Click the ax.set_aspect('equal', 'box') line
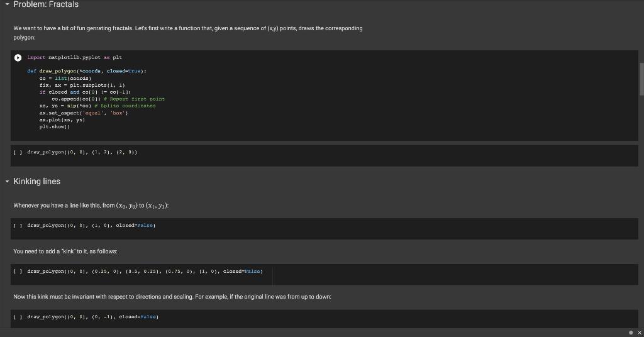 (84, 113)
